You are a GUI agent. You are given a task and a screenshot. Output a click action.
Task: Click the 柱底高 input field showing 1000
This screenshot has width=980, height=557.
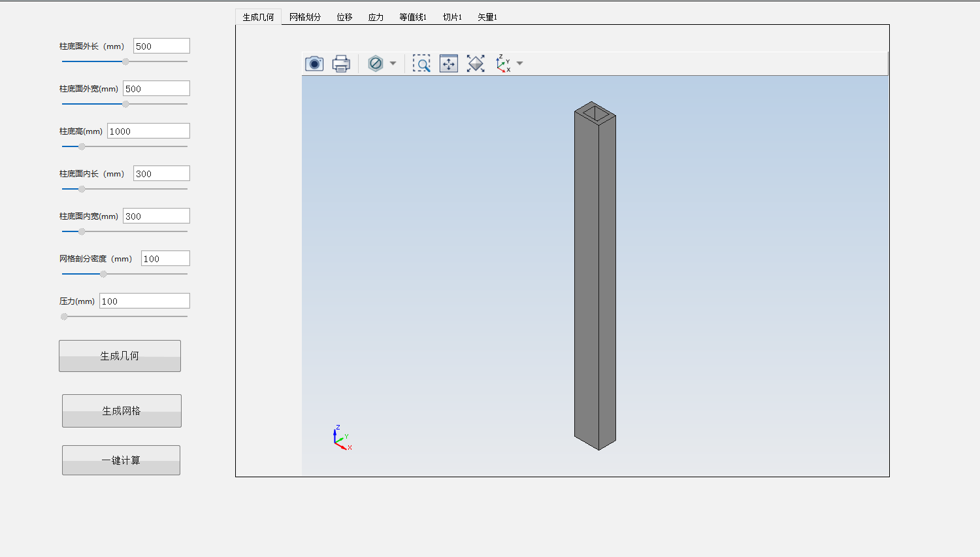(148, 131)
